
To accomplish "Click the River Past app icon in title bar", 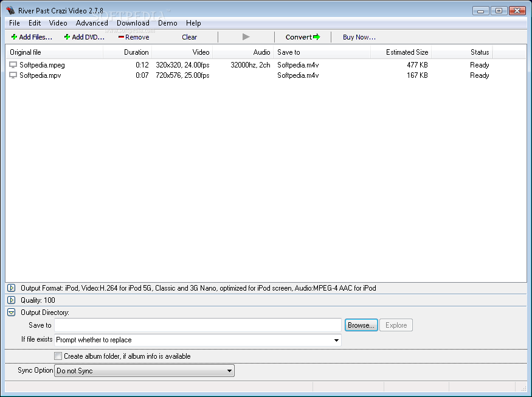I will tap(10, 10).
